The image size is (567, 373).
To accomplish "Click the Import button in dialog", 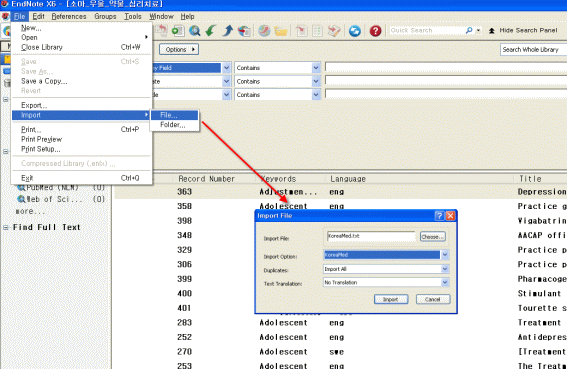I will [391, 300].
